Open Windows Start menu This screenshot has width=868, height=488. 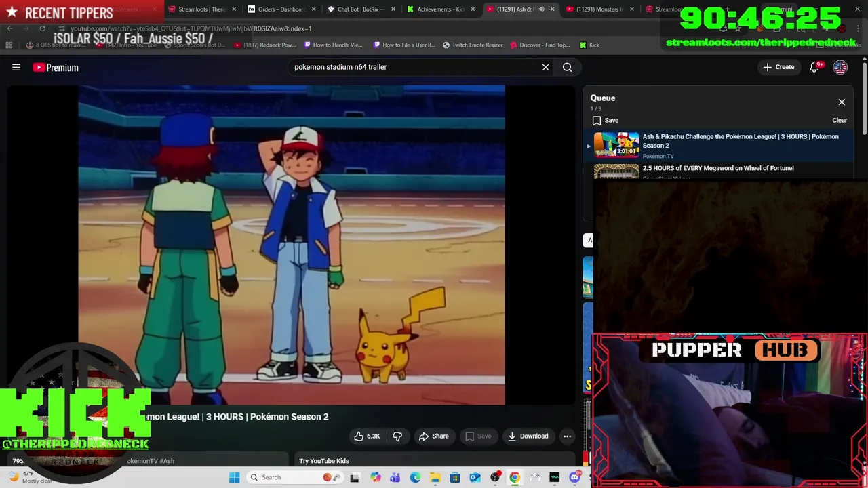coord(234,477)
